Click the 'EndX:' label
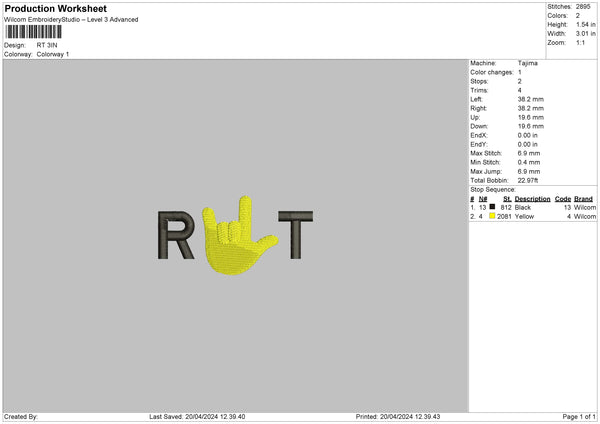 [479, 135]
